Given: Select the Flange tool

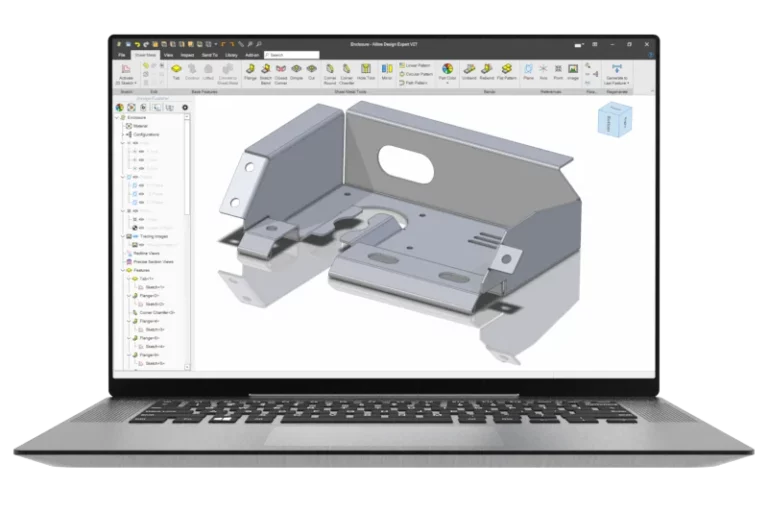Looking at the screenshot, I should [250, 72].
